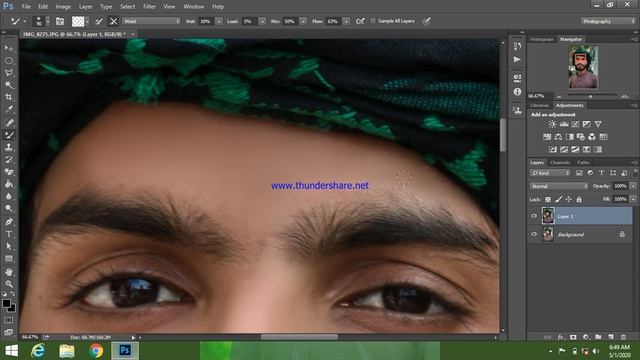Add a Color Balance adjustment
640x360 pixels.
click(x=558, y=137)
